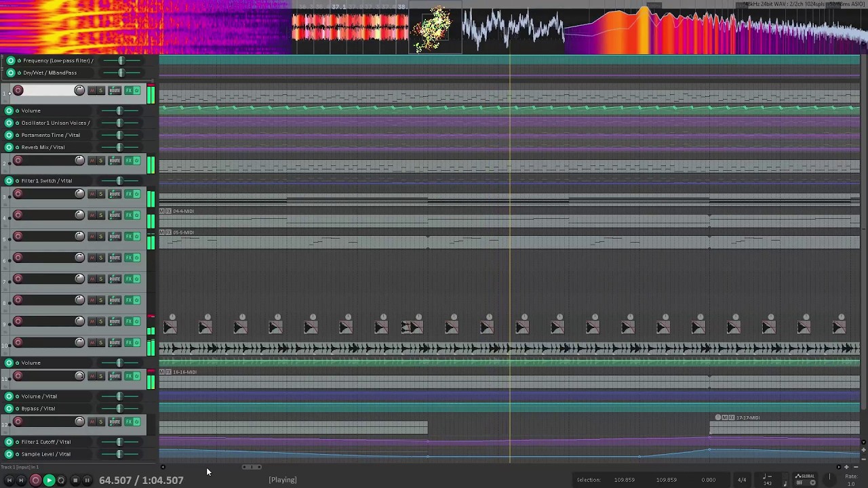
Task: Click the transport Record button
Action: (x=35, y=481)
